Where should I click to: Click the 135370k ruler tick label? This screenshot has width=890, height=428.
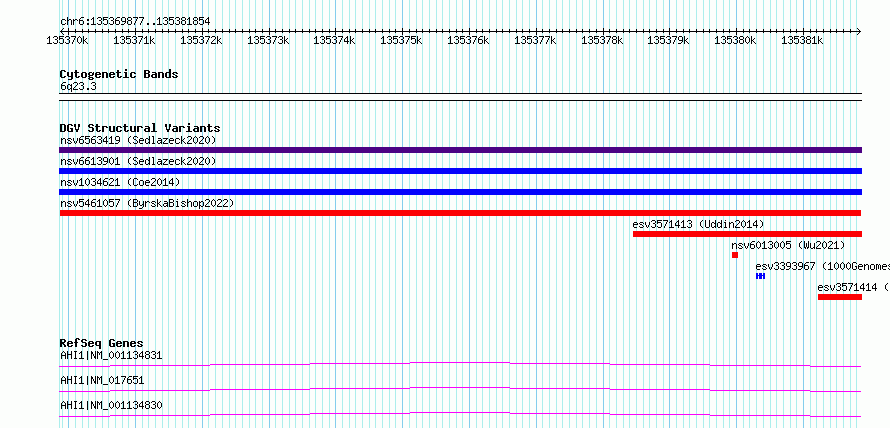click(68, 40)
